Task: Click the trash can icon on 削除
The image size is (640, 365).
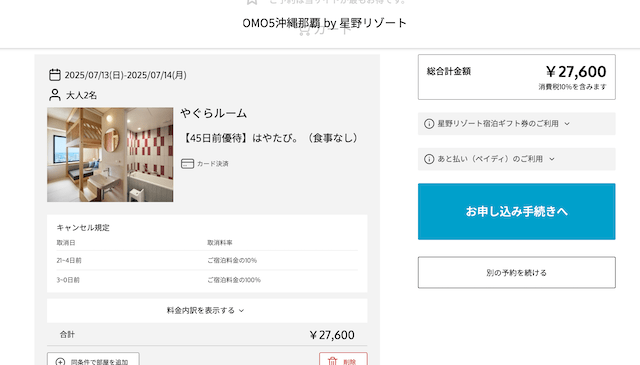Action: [333, 361]
